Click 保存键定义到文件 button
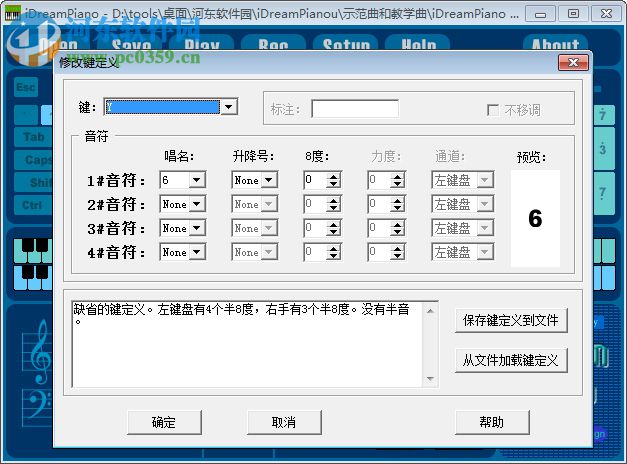This screenshot has height=464, width=627. [x=511, y=320]
